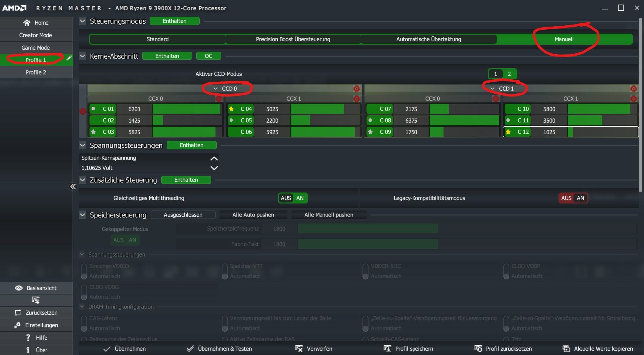Click C 10 frequency value 5800
The width and height of the screenshot is (644, 355).
(x=549, y=109)
